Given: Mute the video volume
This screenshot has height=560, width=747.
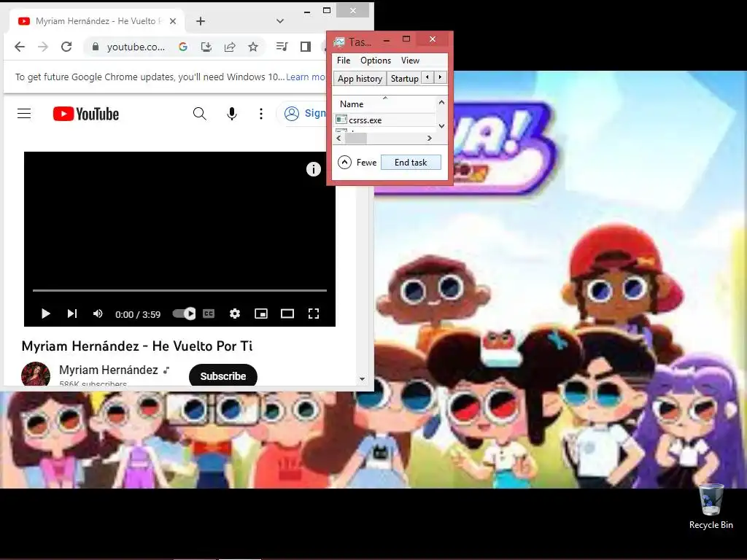Looking at the screenshot, I should pos(98,314).
